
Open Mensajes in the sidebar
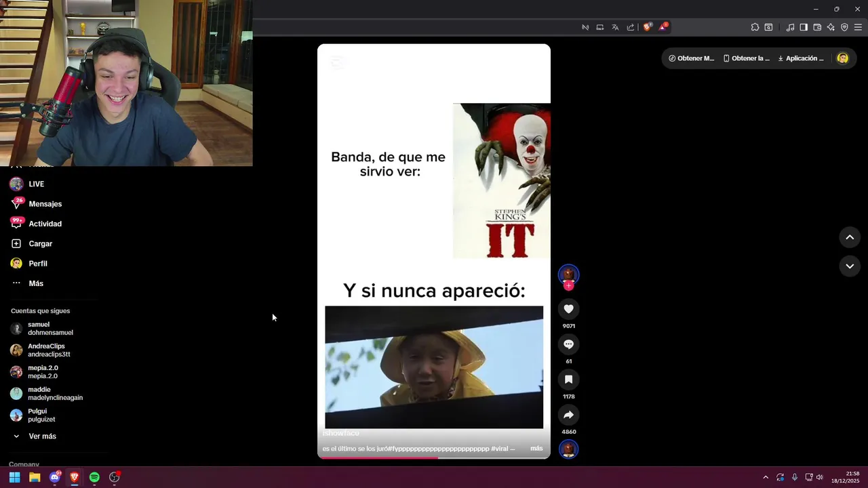coord(36,204)
